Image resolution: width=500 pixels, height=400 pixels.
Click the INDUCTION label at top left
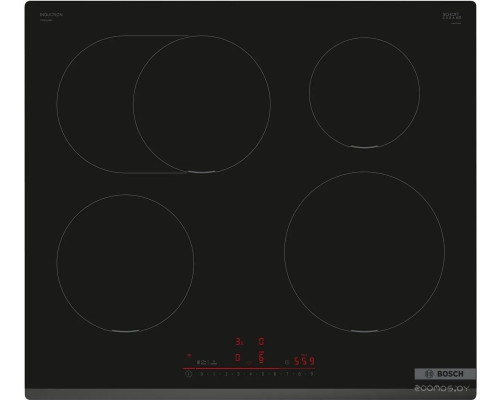(x=51, y=15)
